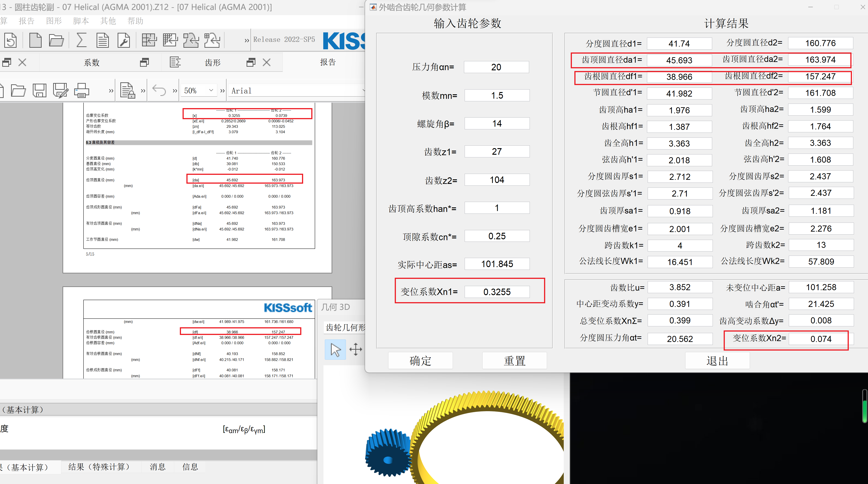This screenshot has width=868, height=484.
Task: Click the first table-import icon in top toolbar
Action: click(x=149, y=40)
